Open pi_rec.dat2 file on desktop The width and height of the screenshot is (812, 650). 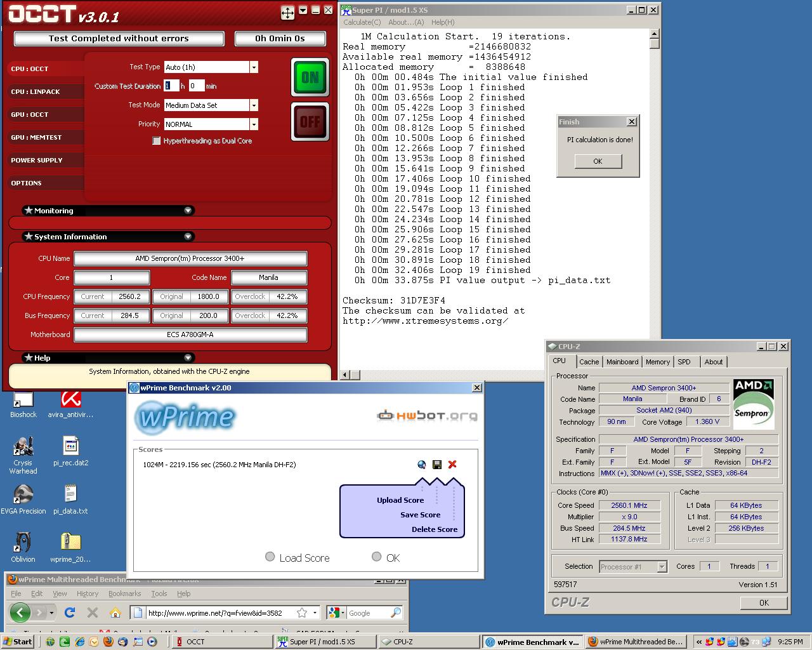click(70, 451)
